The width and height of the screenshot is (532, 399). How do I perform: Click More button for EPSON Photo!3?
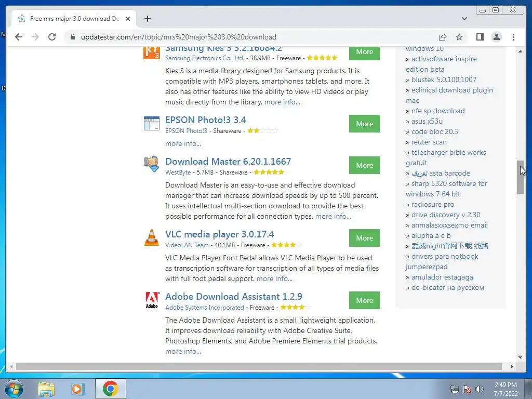coord(364,124)
